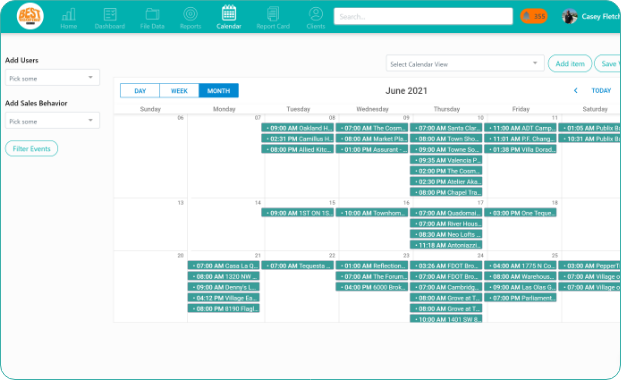This screenshot has width=621, height=380.
Task: Click the partially visible Save button
Action: point(608,63)
